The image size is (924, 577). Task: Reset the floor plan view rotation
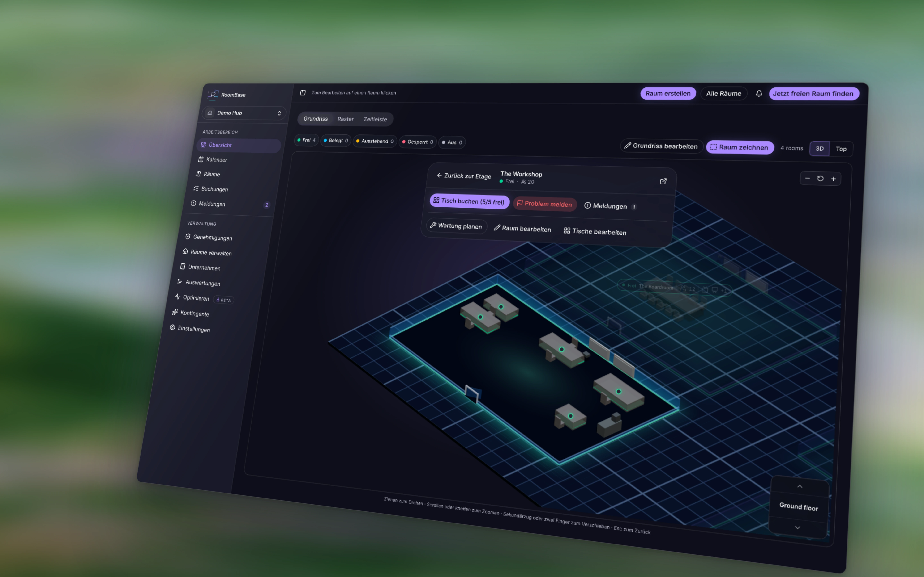click(820, 178)
